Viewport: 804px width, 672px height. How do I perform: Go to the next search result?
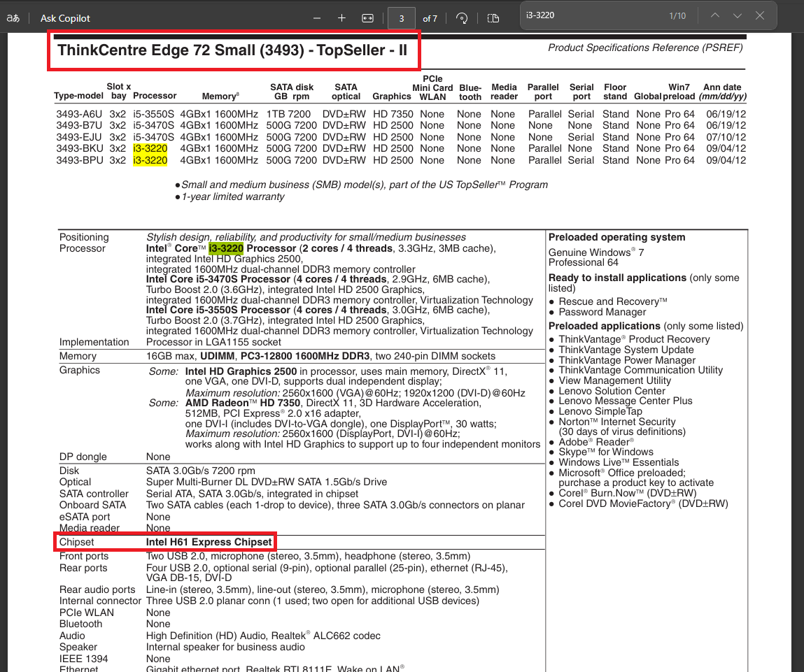tap(737, 15)
